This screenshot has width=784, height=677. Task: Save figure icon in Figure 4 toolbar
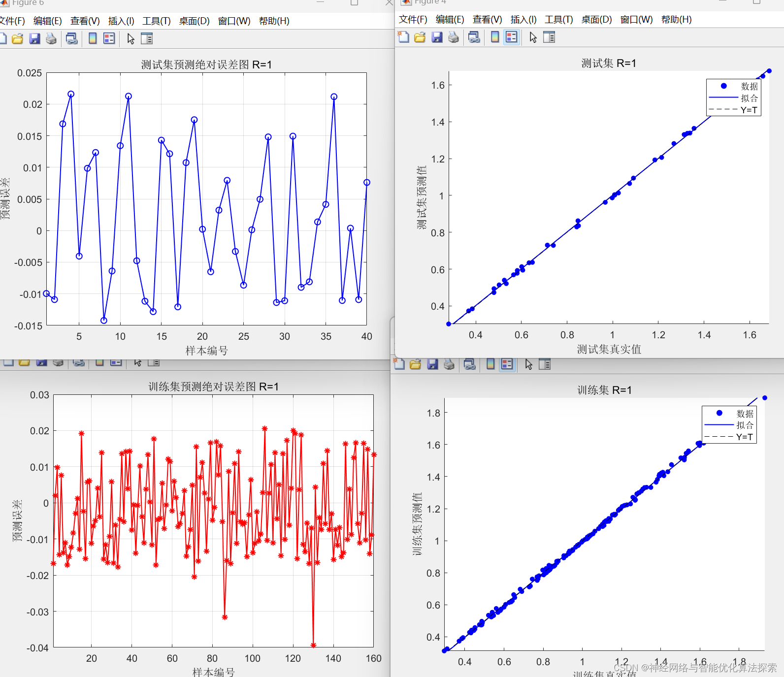click(x=437, y=37)
